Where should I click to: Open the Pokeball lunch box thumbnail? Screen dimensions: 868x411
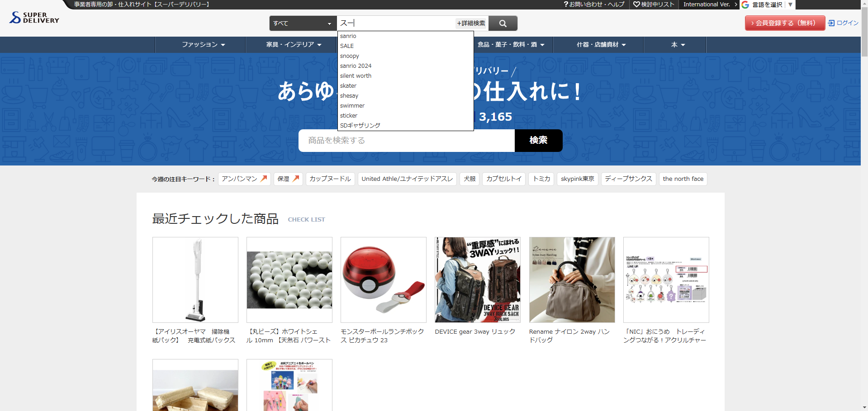point(383,280)
